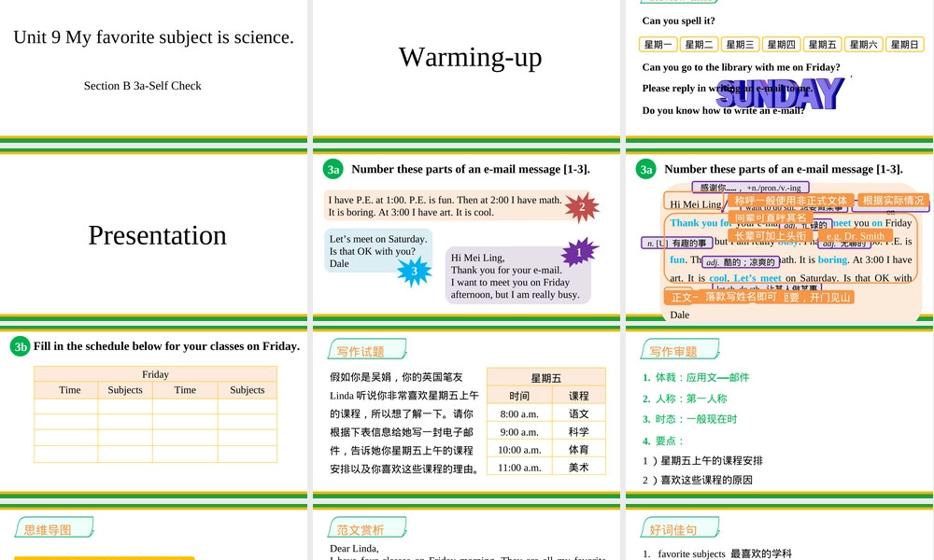Click the 美术 table cell
The image size is (934, 560).
579,468
